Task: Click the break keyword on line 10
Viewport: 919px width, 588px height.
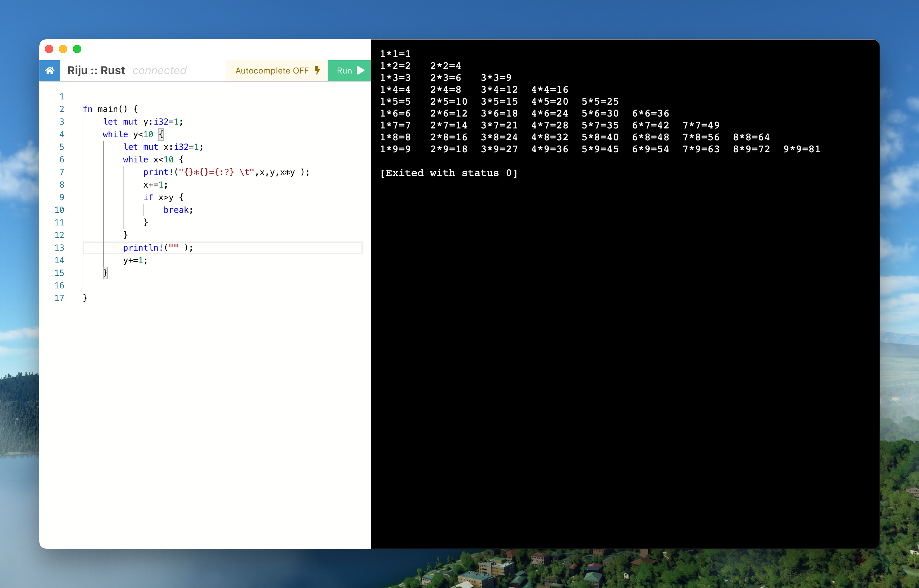Action: coord(176,210)
